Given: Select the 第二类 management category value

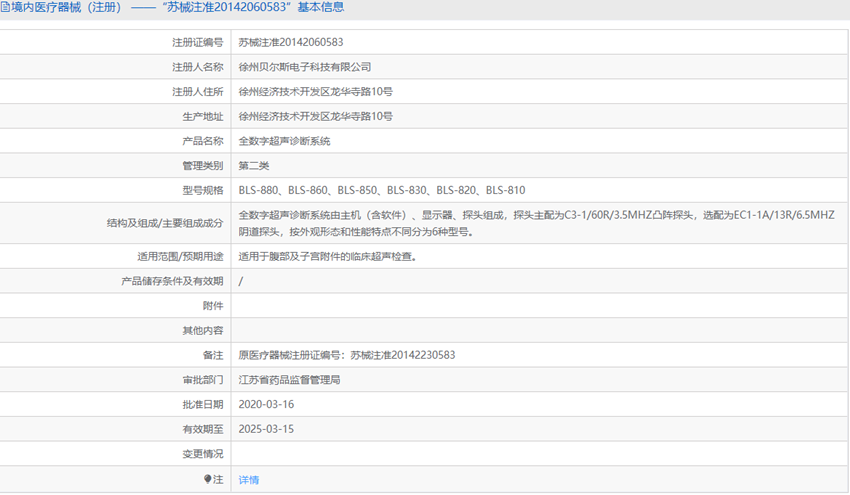Looking at the screenshot, I should click(x=254, y=166).
